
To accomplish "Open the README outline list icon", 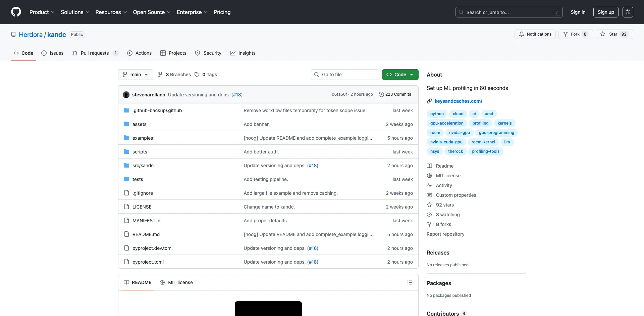I will point(410,282).
